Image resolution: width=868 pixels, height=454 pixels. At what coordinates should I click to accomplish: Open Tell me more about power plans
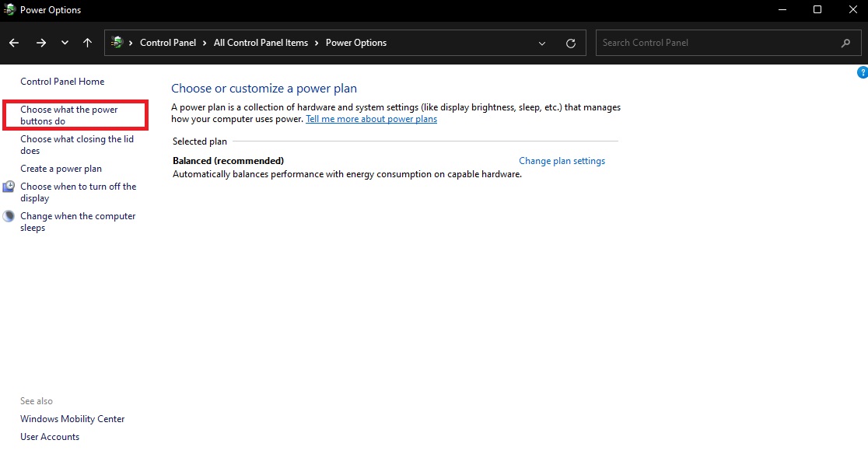tap(371, 119)
